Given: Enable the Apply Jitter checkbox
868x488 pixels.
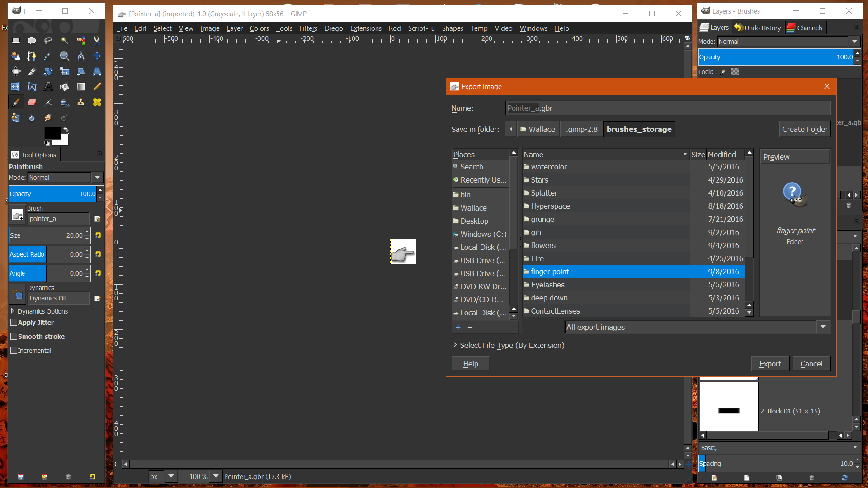Looking at the screenshot, I should (x=14, y=323).
